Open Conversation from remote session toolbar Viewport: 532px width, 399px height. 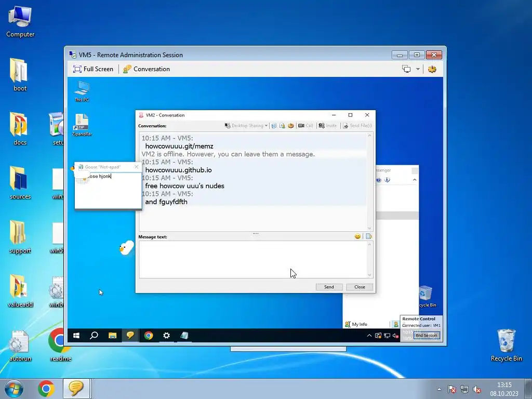pos(147,69)
